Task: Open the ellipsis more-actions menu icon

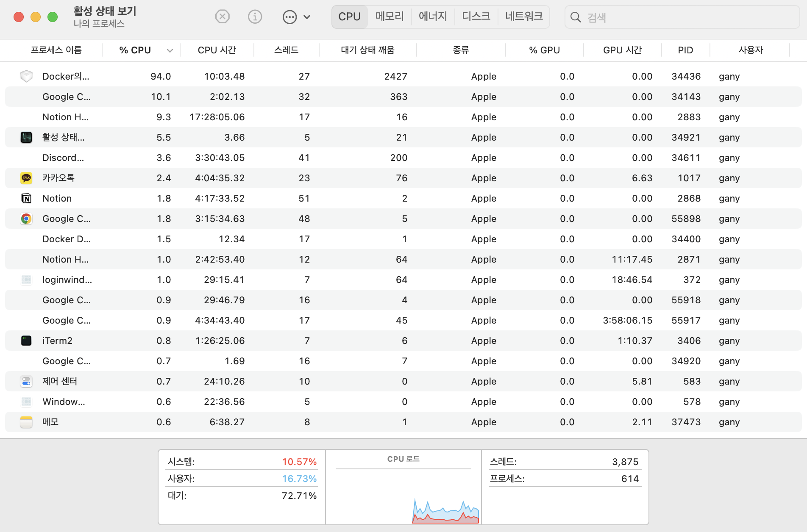Action: [289, 17]
